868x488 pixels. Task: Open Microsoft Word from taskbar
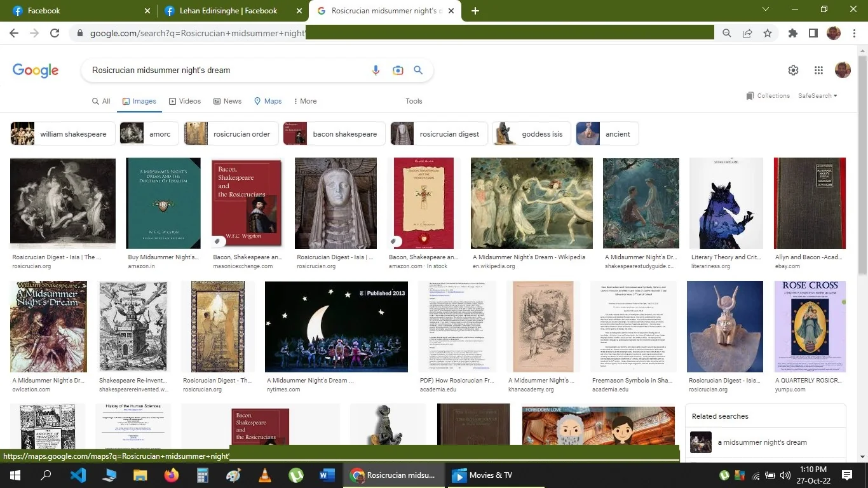click(327, 475)
